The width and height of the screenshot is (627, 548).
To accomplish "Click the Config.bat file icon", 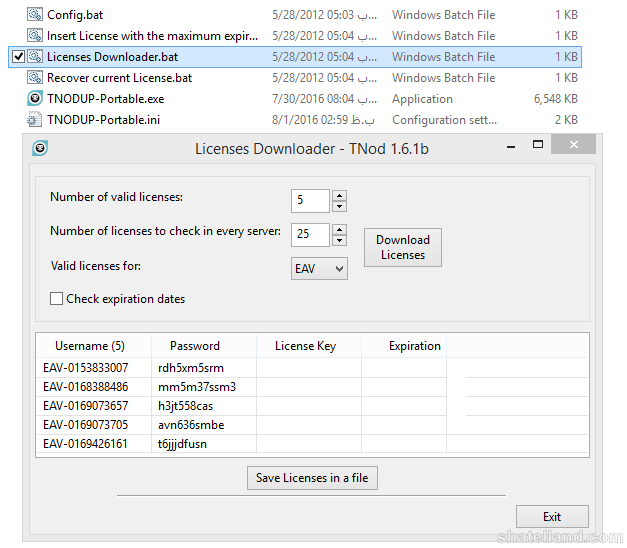I will [35, 14].
